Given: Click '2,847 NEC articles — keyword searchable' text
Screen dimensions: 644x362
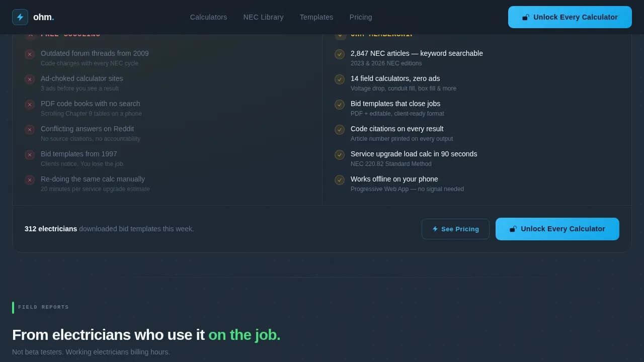Looking at the screenshot, I should point(417,53).
